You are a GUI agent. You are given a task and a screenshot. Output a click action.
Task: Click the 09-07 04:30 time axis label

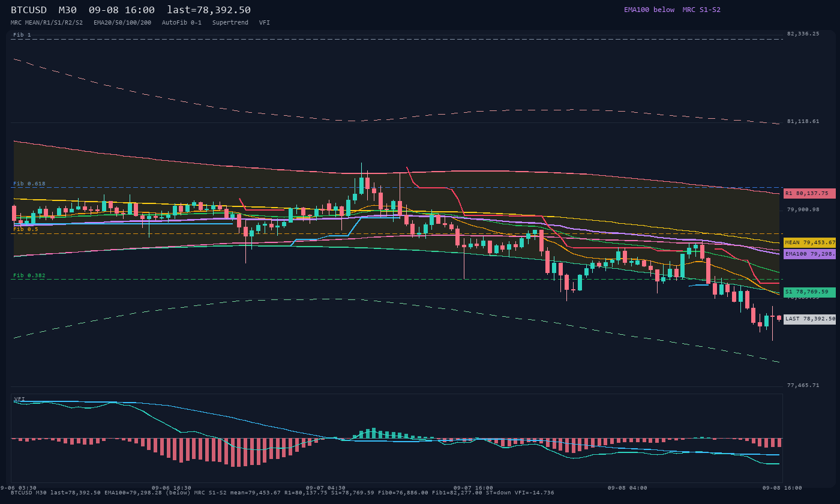click(326, 488)
